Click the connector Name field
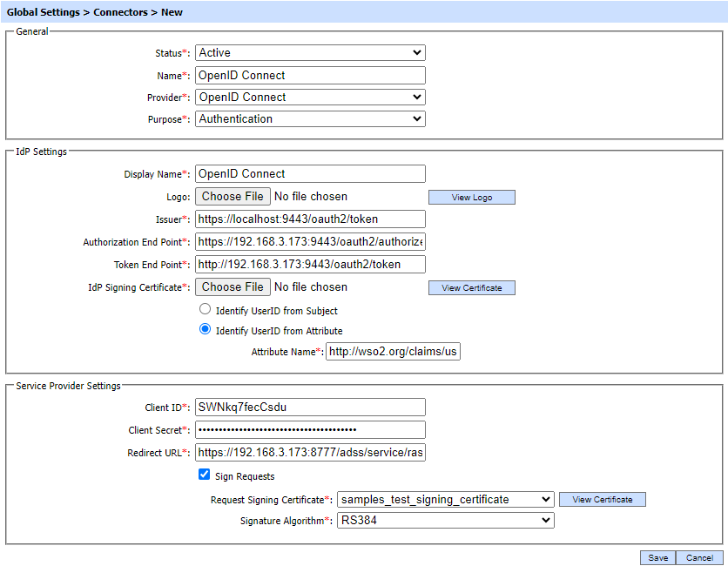The image size is (728, 566). [310, 76]
